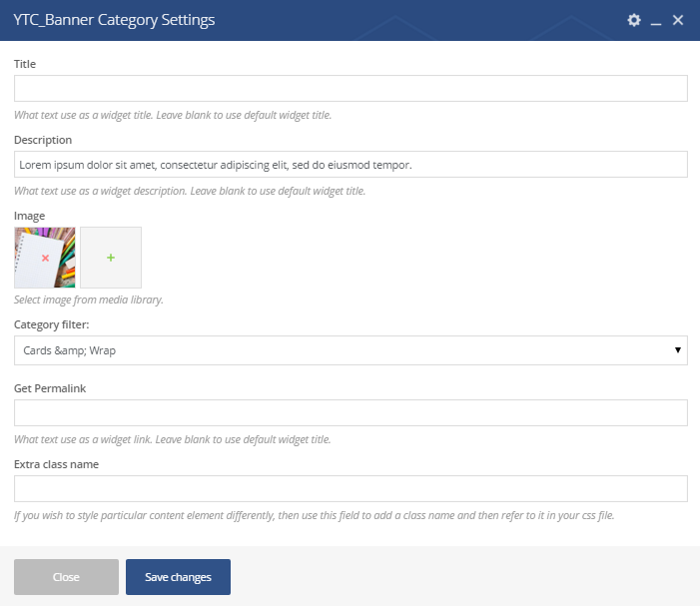Screen dimensions: 700x606
Task: Close the panel with the X icon
Action: 678,20
